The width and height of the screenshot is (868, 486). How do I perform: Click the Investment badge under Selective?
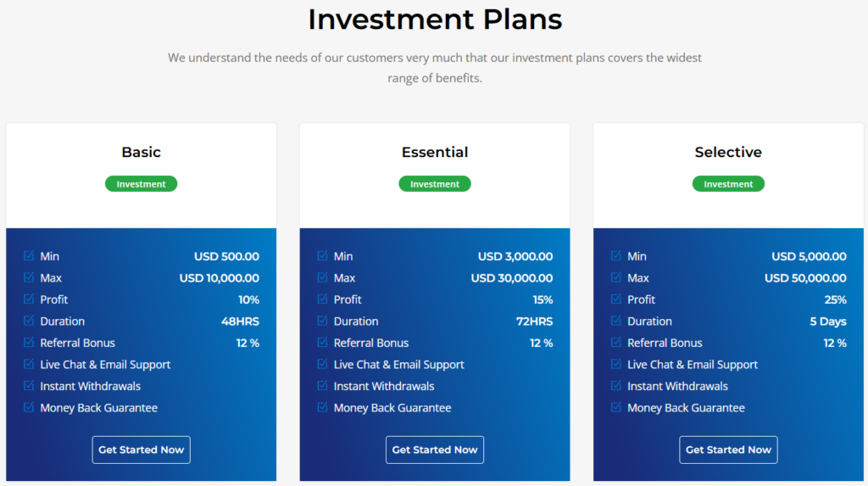(728, 184)
